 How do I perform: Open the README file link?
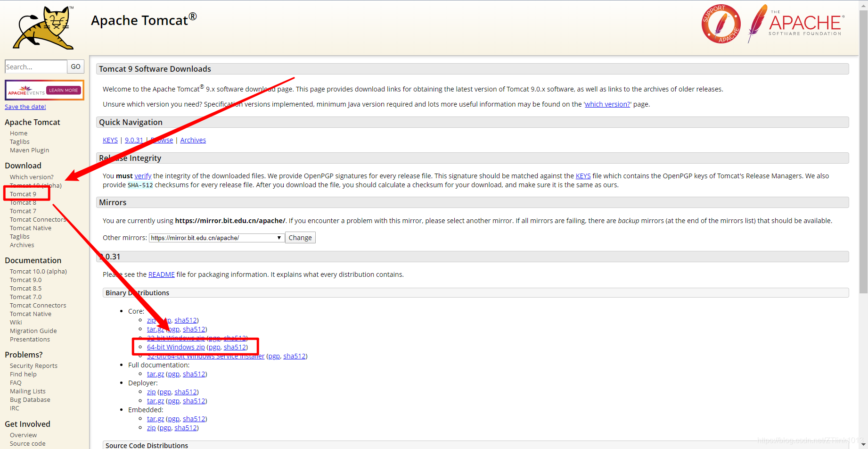(162, 274)
